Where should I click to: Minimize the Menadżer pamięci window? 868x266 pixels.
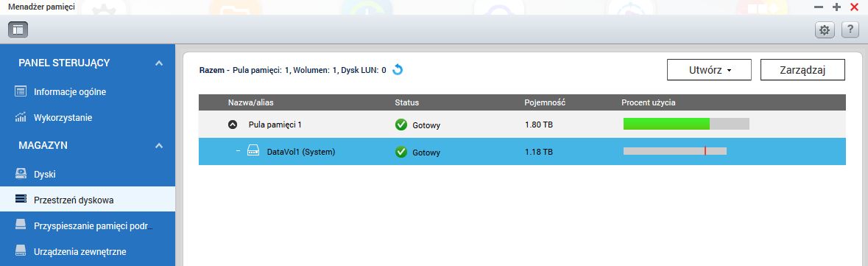pyautogui.click(x=819, y=7)
